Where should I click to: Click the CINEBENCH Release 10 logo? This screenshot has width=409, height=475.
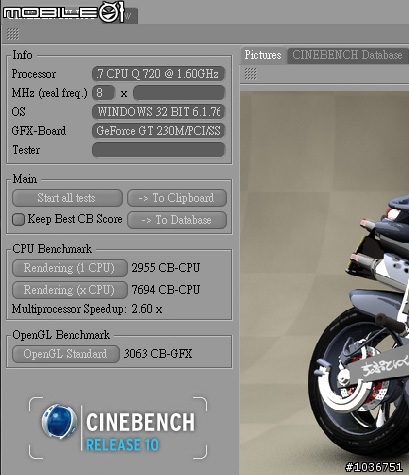[118, 428]
